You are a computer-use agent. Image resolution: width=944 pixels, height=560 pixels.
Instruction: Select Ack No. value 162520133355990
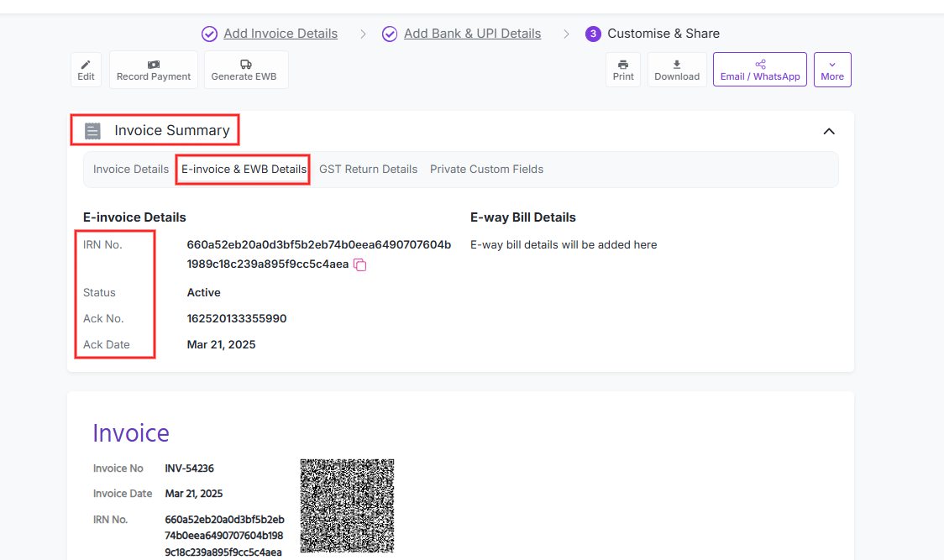pyautogui.click(x=237, y=318)
